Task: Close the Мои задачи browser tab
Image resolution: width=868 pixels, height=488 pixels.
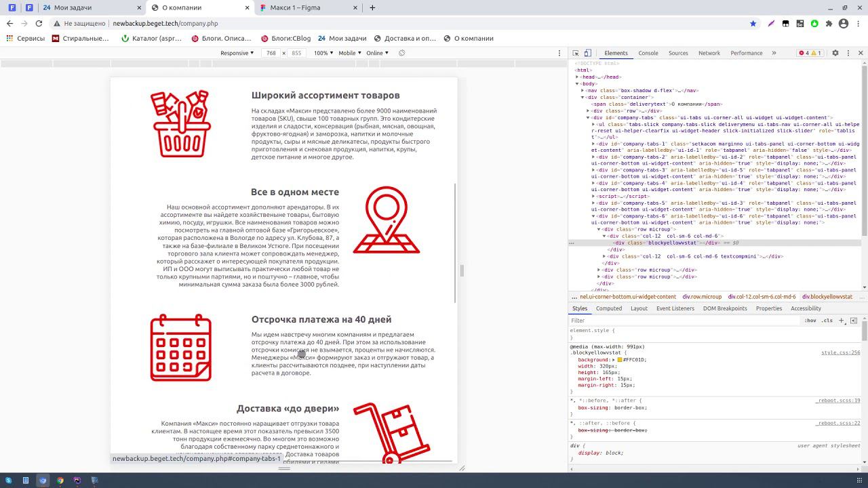Action: 139,7
